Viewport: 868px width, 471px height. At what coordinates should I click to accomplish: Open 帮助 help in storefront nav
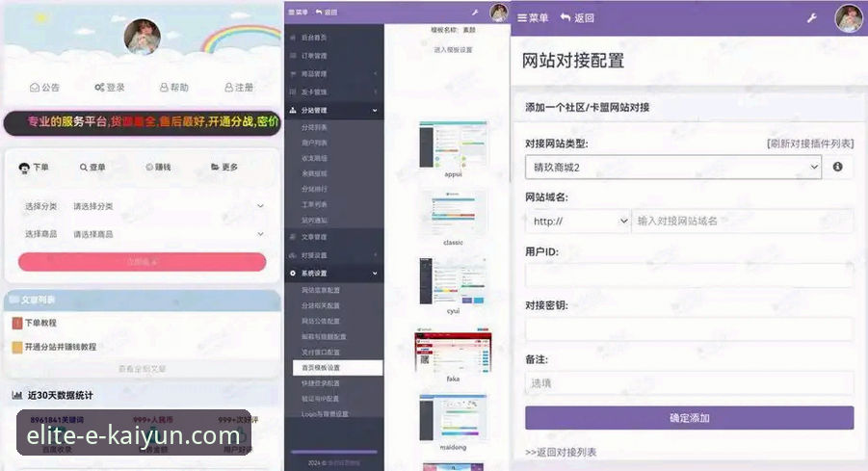[173, 88]
